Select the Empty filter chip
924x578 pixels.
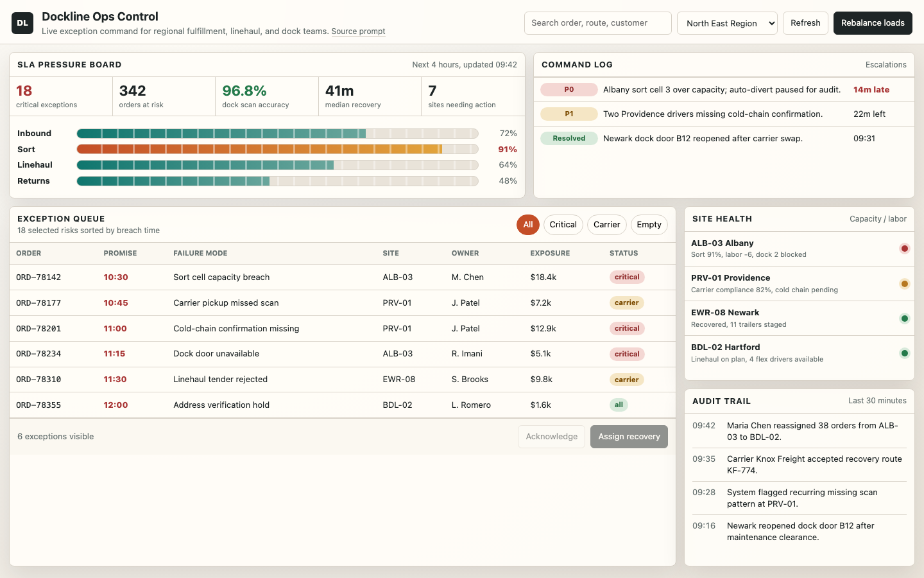(x=649, y=225)
